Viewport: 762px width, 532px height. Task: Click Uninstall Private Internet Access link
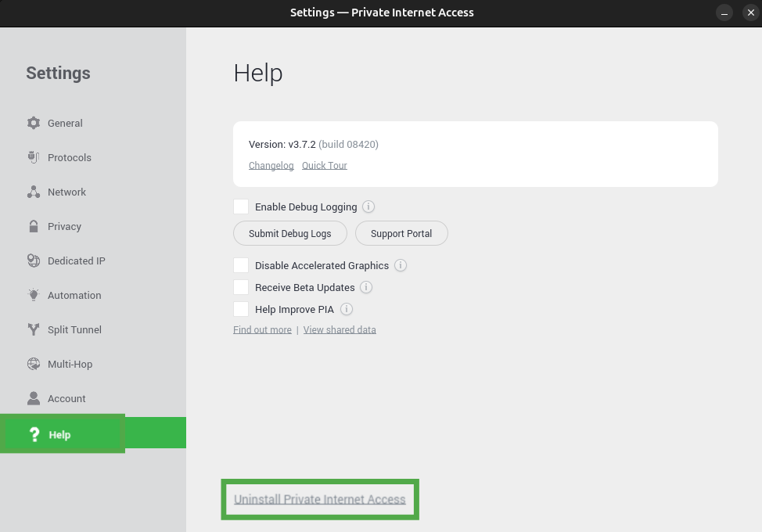320,499
